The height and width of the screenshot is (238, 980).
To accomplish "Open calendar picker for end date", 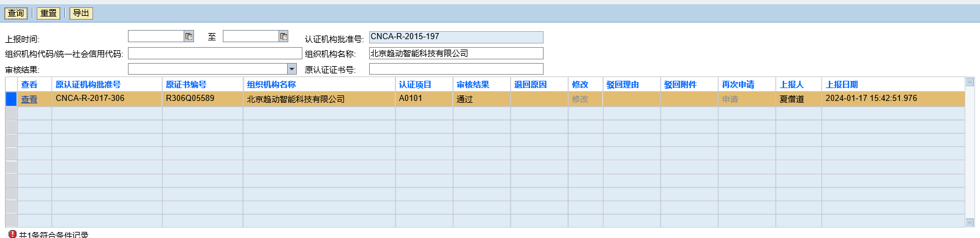I will click(x=283, y=37).
